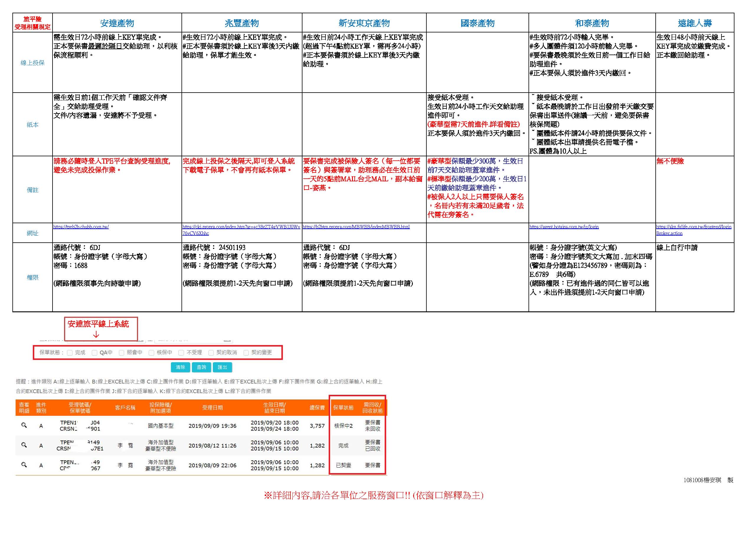Click the 通路代號: 24501193 text
This screenshot has height=534, width=756.
pyautogui.click(x=214, y=247)
